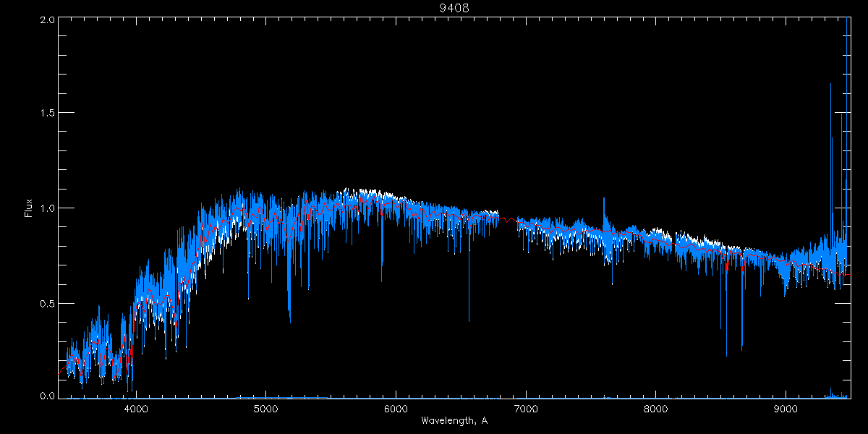The height and width of the screenshot is (434, 868).
Task: Click the Wavelength, A x-axis label
Action: click(454, 420)
